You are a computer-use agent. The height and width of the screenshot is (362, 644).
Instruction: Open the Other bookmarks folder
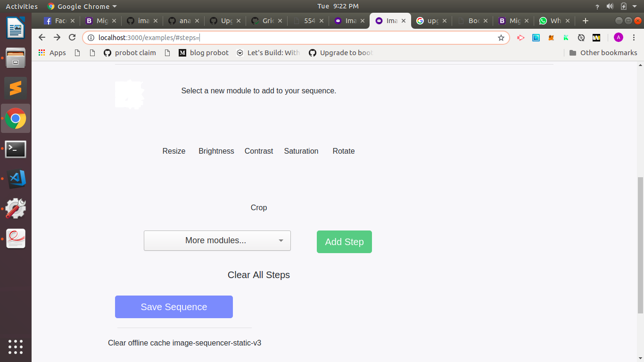(603, 53)
